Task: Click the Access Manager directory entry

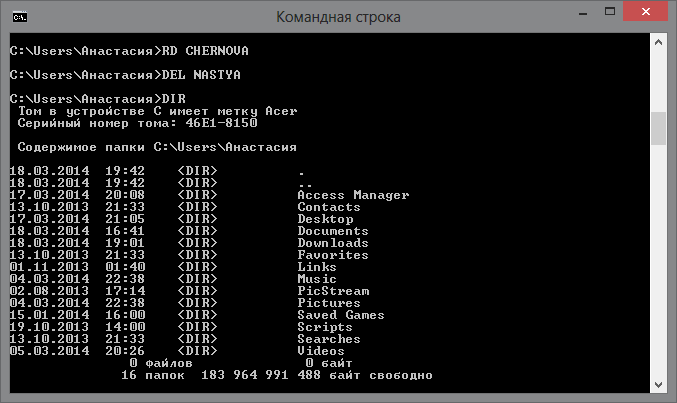Action: [x=353, y=195]
